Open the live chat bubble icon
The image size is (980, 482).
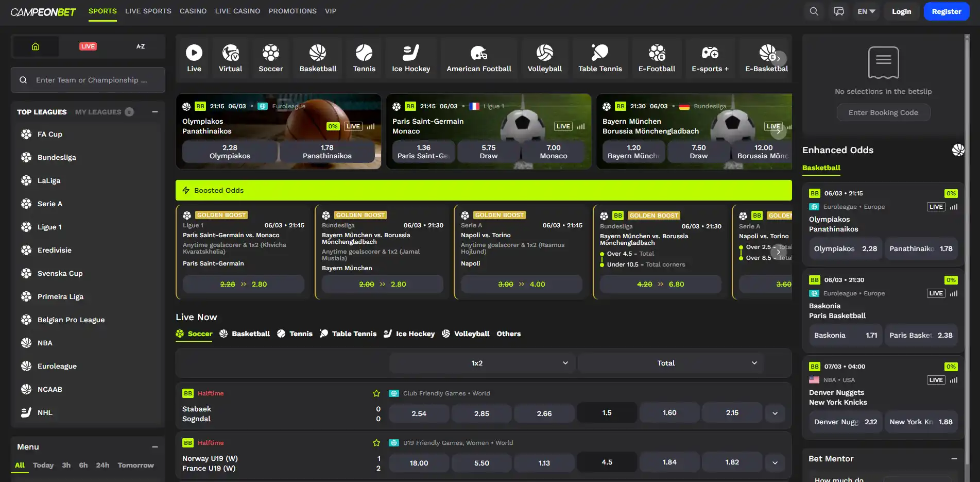tap(839, 11)
